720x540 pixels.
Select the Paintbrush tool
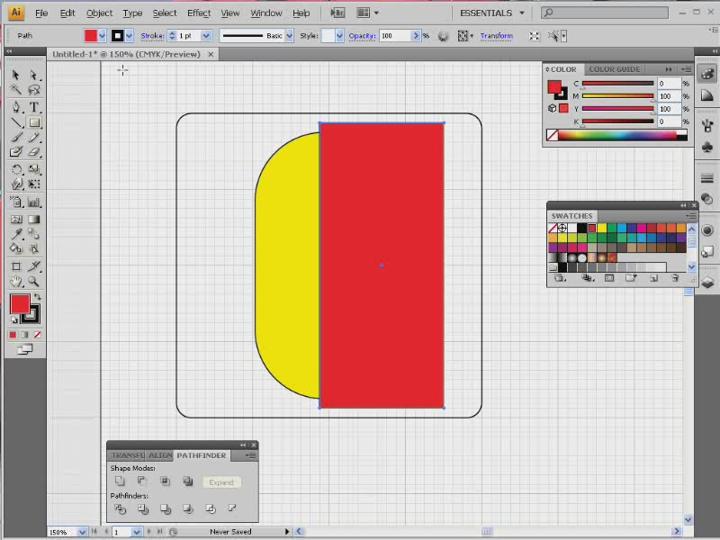[x=16, y=137]
